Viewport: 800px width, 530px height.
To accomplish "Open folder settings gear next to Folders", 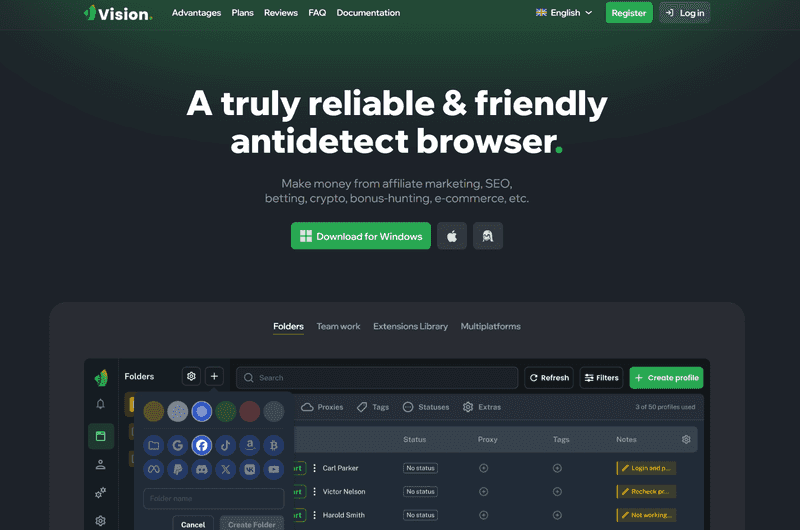I will (191, 376).
